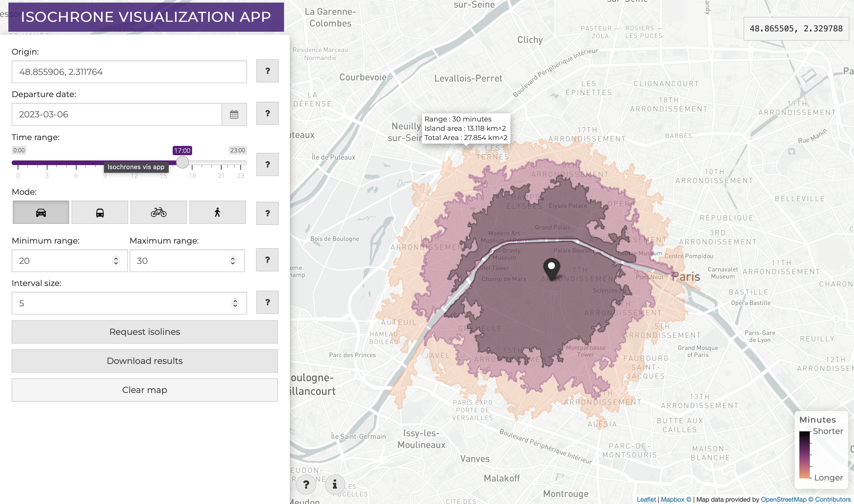Click the Minutes legend color gradient
Viewport: 854px width, 504px height.
pos(804,455)
